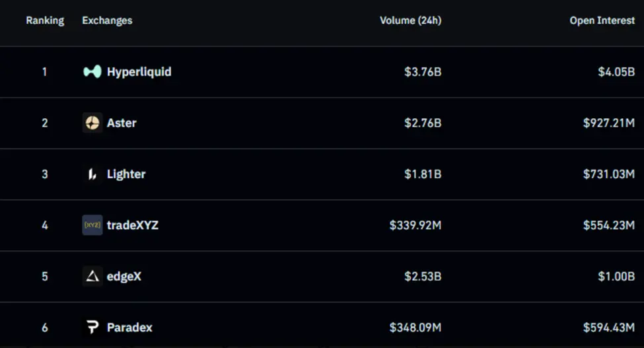Sort by Ranking column header
The height and width of the screenshot is (348, 644).
coord(45,20)
